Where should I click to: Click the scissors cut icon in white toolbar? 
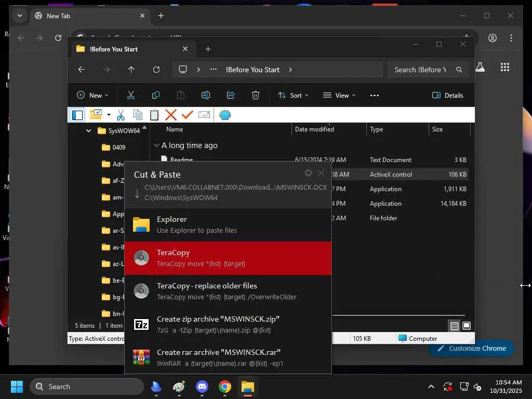pos(121,115)
